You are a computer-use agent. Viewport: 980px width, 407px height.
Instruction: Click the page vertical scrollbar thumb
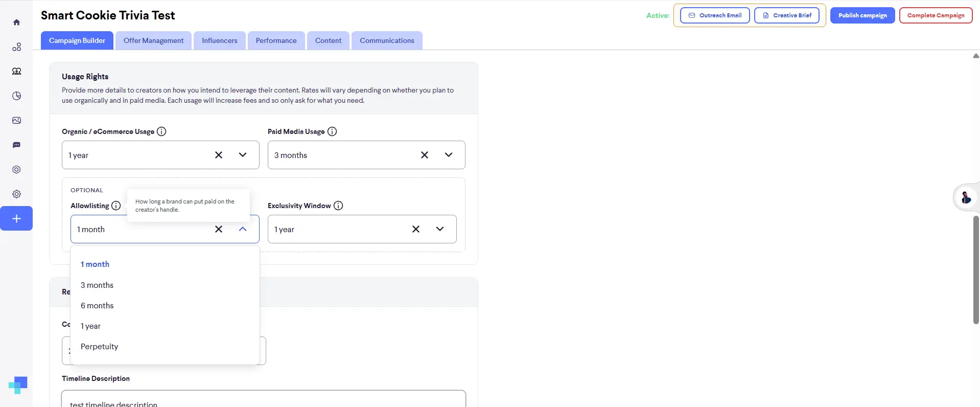click(x=976, y=270)
